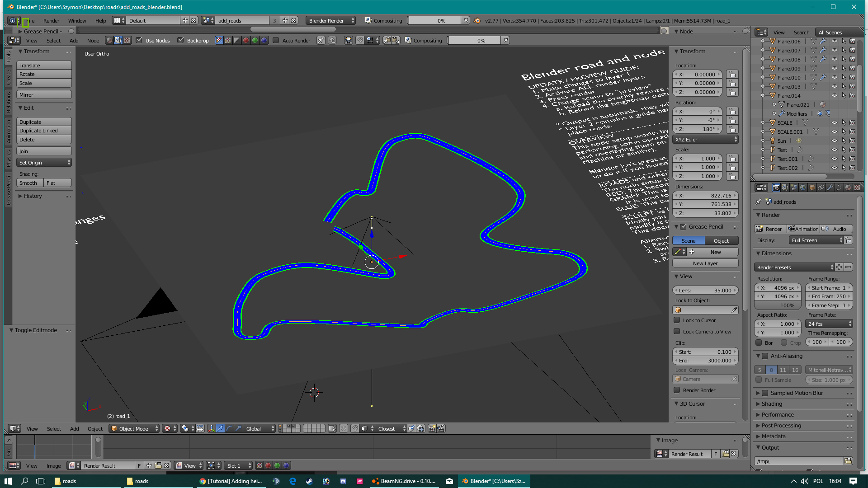
Task: Select texture node tree type icon
Action: tap(127, 40)
